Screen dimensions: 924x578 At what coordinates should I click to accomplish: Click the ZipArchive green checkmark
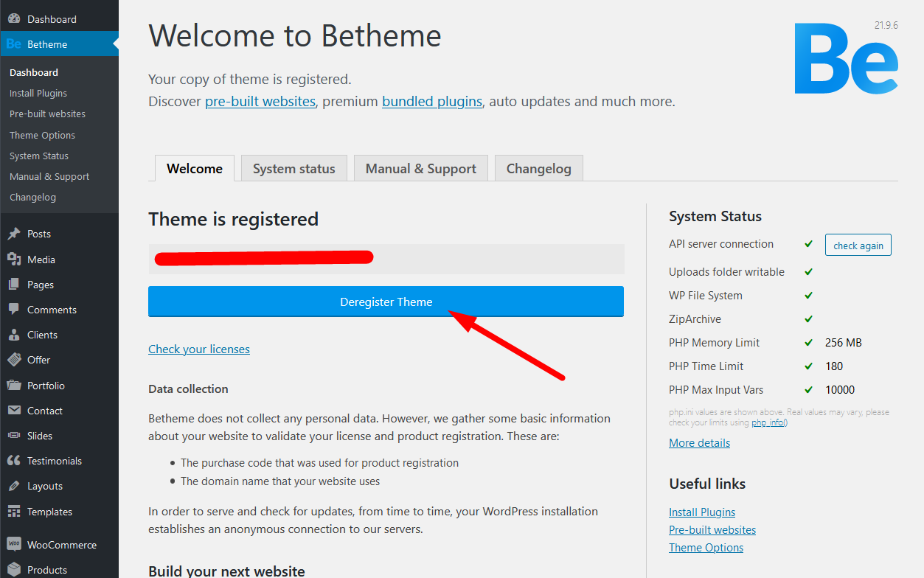coord(809,318)
